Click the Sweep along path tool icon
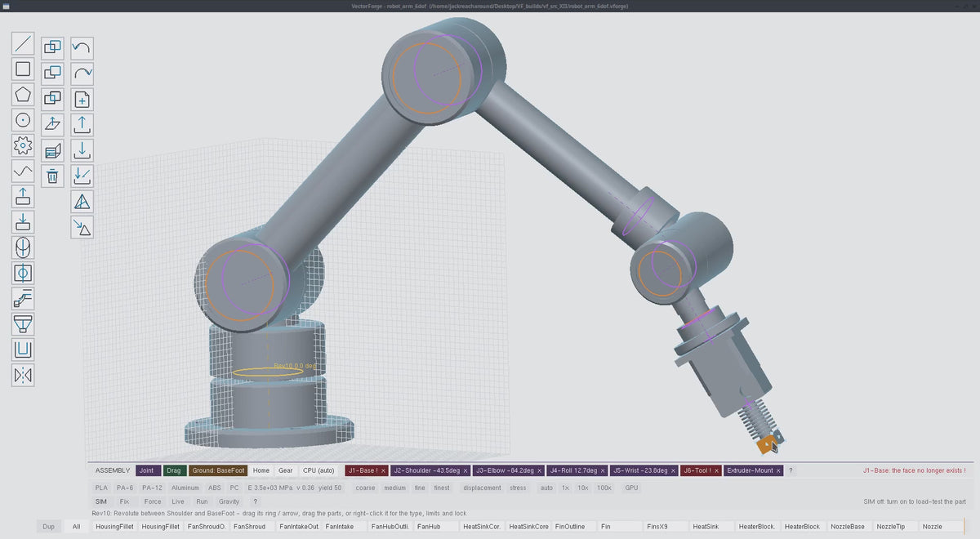This screenshot has height=539, width=980. pyautogui.click(x=24, y=298)
